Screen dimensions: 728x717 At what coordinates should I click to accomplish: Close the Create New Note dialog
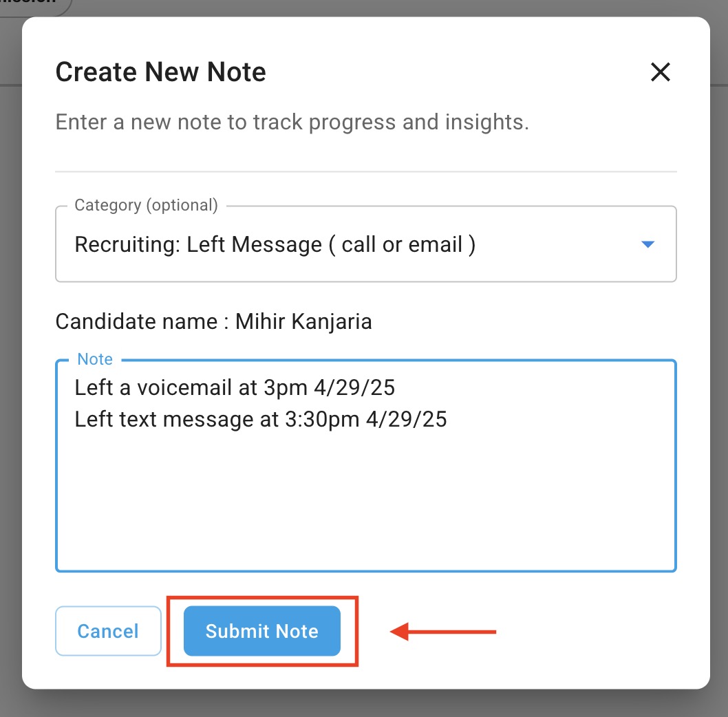(x=660, y=72)
